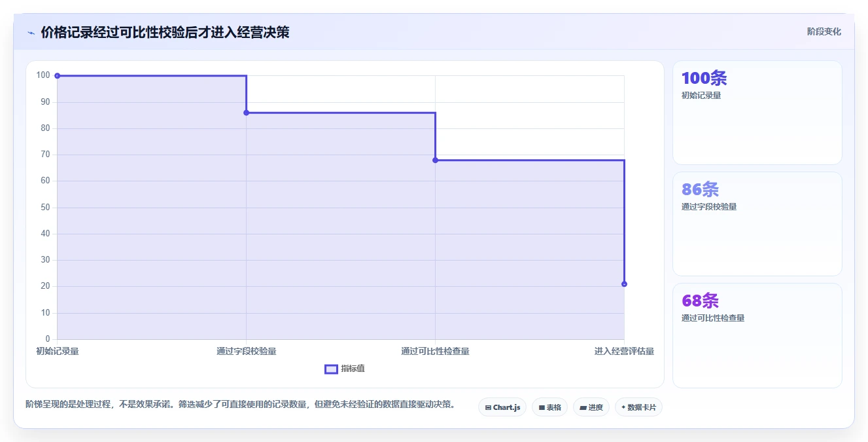Screen dimensions: 868x442
Task: Click the 初始记录量 data point at 100
Action: click(x=58, y=76)
